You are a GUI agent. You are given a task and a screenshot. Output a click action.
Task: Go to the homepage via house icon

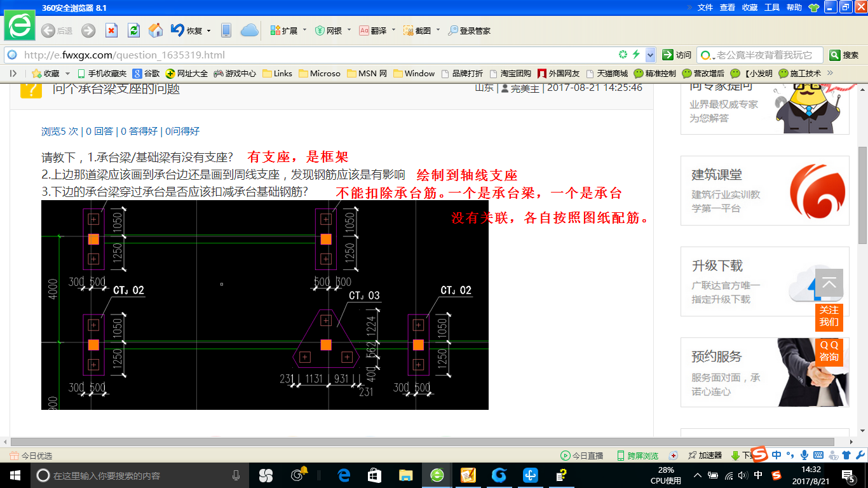click(x=156, y=30)
